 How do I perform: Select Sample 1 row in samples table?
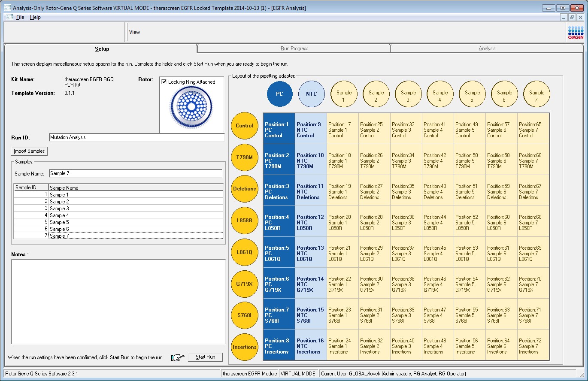click(x=118, y=195)
